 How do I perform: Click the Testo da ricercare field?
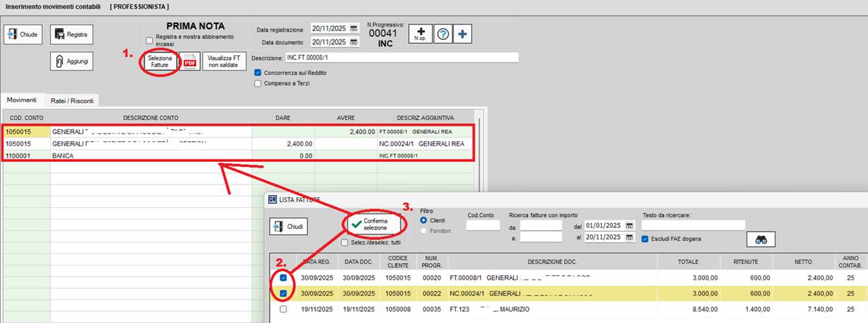point(693,225)
